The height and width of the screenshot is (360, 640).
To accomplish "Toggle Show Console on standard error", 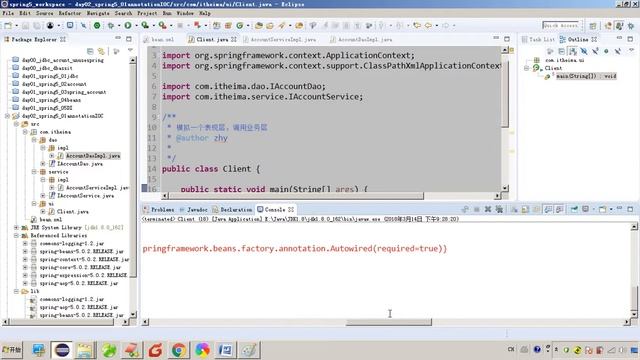I will coord(559,209).
